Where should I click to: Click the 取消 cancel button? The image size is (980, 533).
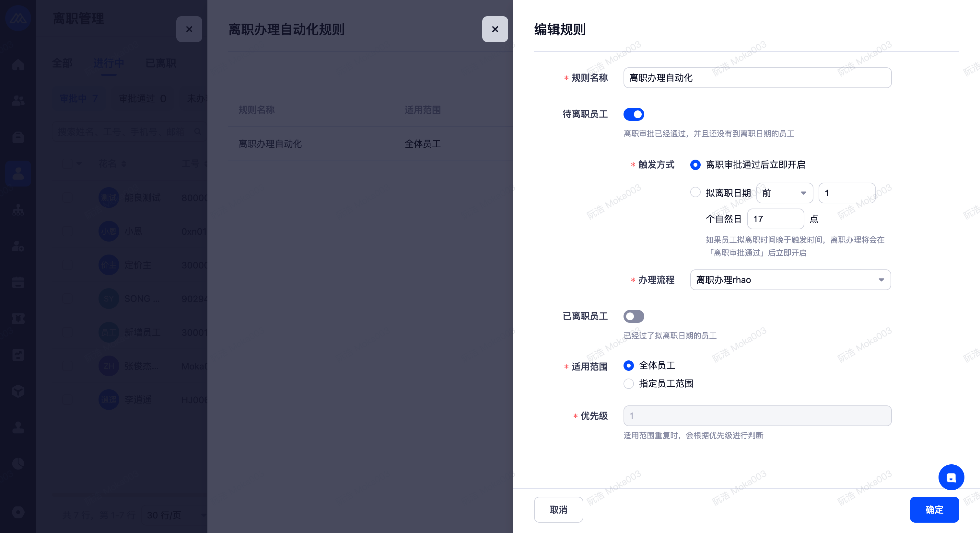click(x=558, y=509)
